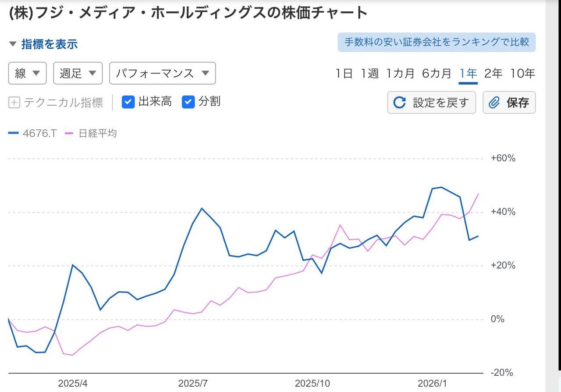Image resolution: width=561 pixels, height=392 pixels.
Task: Click the blue 4676.T legend line marker
Action: tap(13, 133)
